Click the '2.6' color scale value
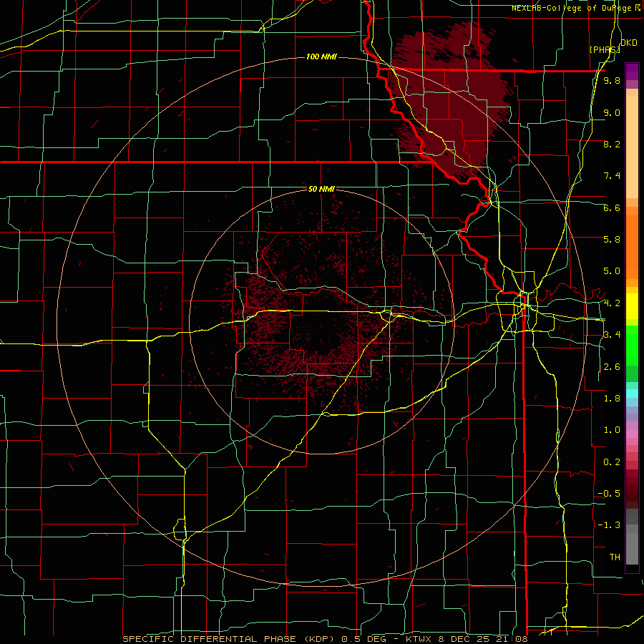The height and width of the screenshot is (644, 644). click(x=612, y=367)
